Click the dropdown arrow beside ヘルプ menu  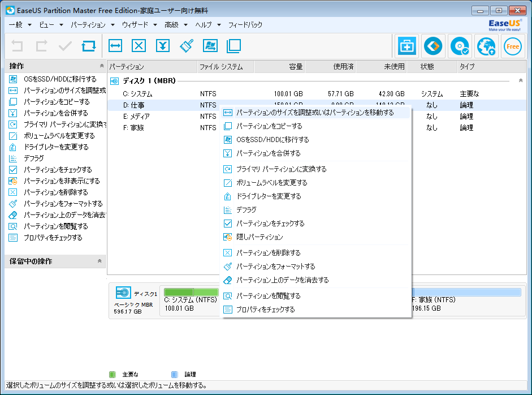pos(219,25)
